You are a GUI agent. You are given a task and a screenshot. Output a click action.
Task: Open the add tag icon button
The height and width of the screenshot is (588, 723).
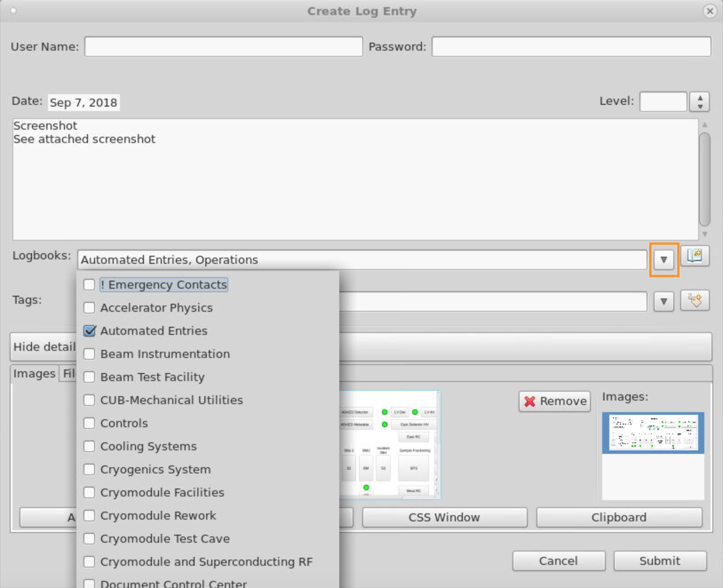(695, 301)
